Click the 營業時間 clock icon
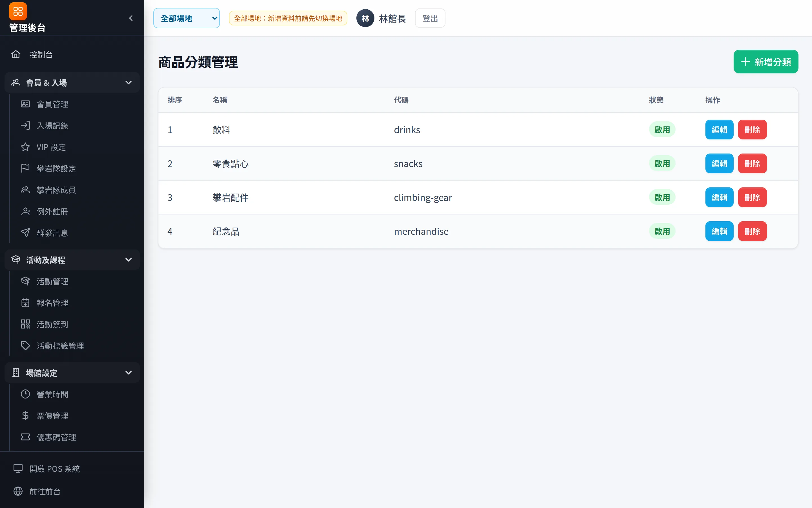This screenshot has width=812, height=508. coord(25,394)
